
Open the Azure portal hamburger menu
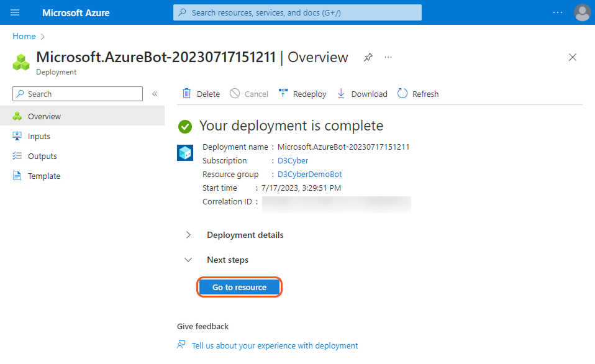pos(15,12)
